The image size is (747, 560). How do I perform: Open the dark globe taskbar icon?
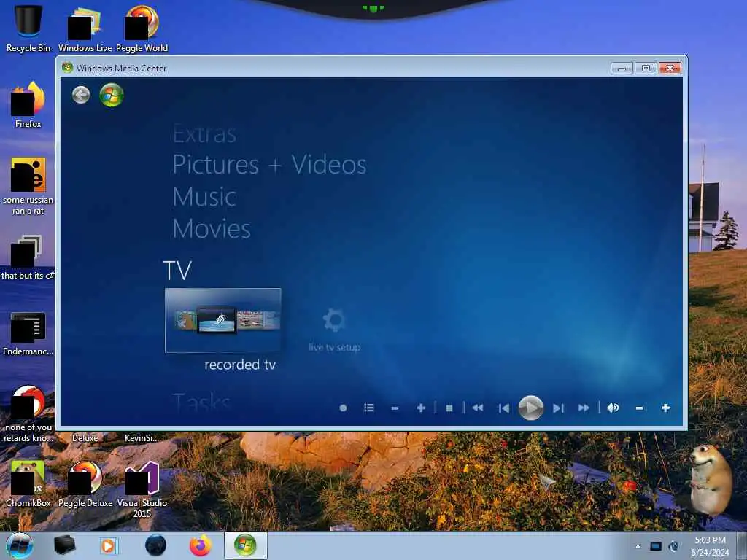pyautogui.click(x=156, y=545)
